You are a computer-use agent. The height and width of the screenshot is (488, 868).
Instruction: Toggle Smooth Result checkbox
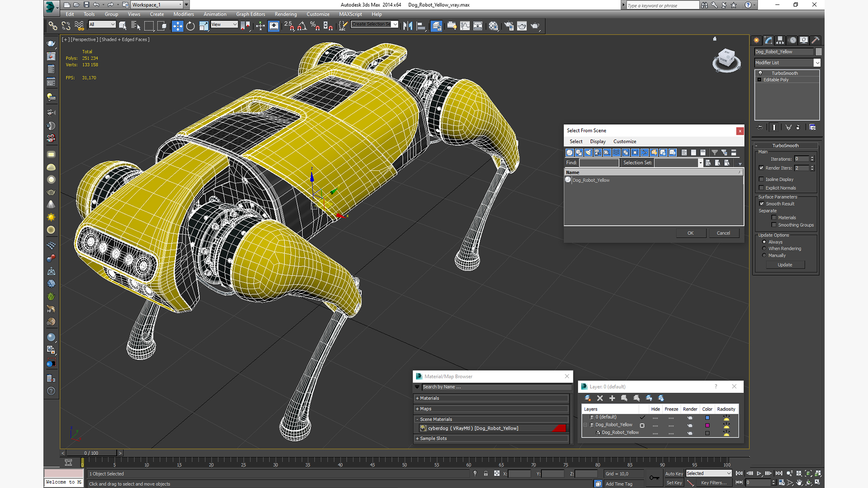pos(762,204)
